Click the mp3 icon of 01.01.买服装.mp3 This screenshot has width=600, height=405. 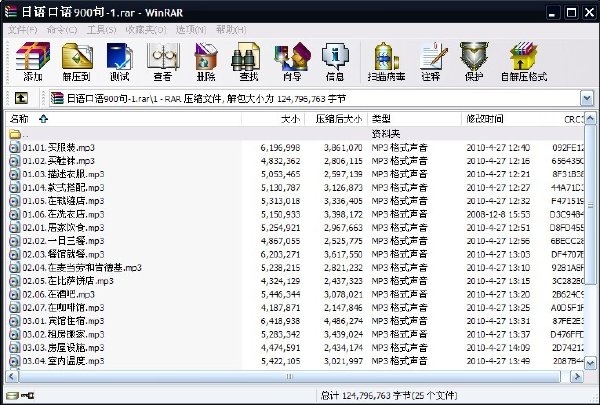tap(15, 147)
